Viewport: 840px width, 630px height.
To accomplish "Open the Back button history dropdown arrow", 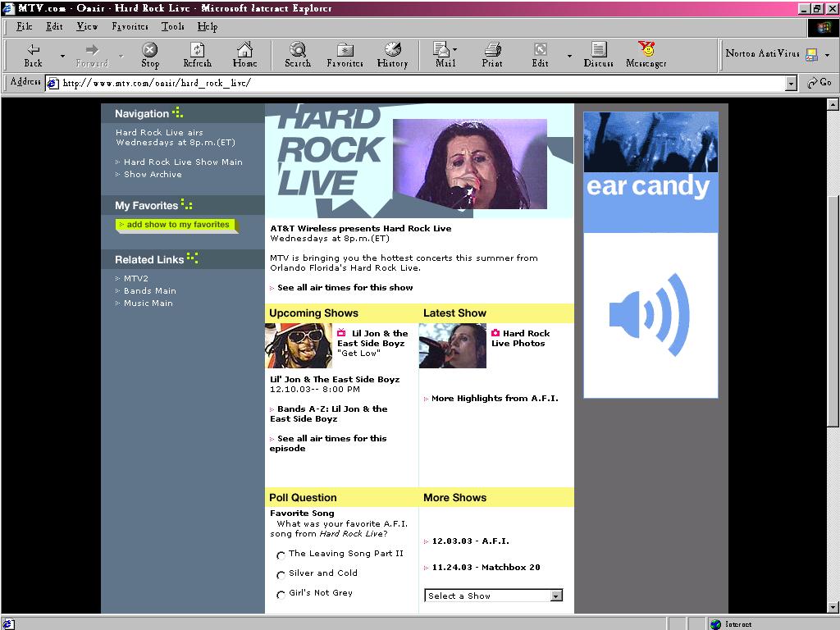I will 62,56.
